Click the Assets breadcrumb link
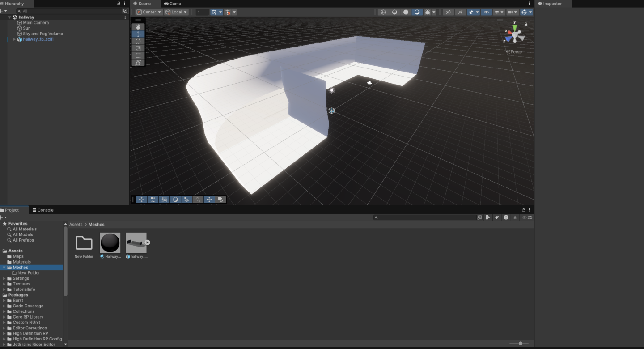The height and width of the screenshot is (349, 644). 76,225
